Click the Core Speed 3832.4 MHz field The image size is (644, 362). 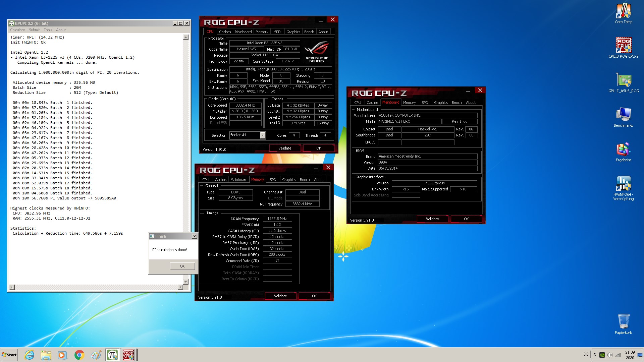point(245,105)
